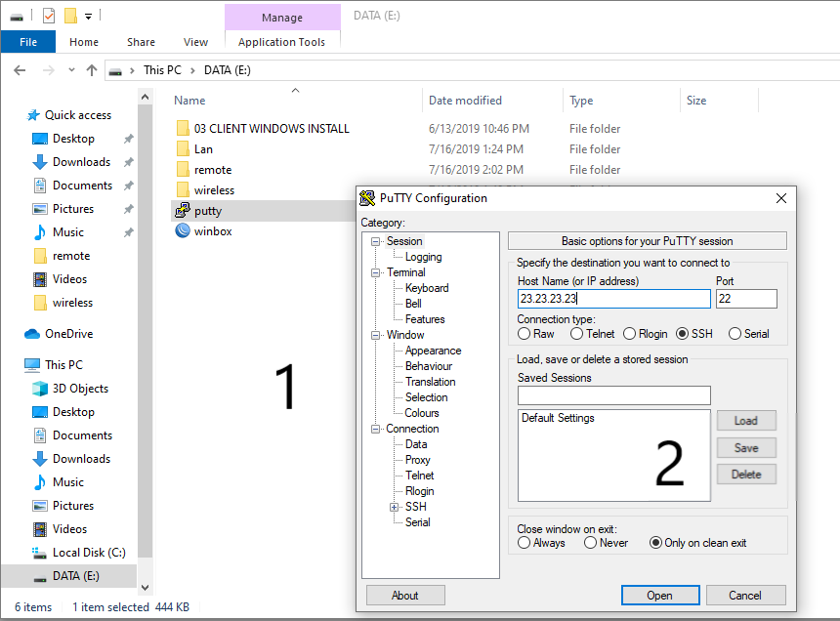Viewport: 840px width, 621px height.
Task: Select the wireless folder icon in file list
Action: [183, 190]
